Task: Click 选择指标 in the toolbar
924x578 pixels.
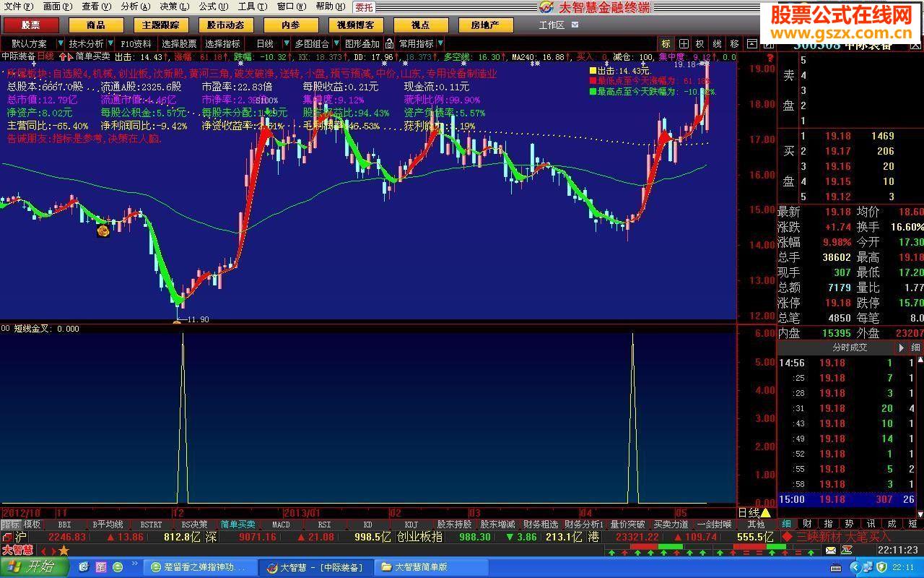Action: (222, 43)
